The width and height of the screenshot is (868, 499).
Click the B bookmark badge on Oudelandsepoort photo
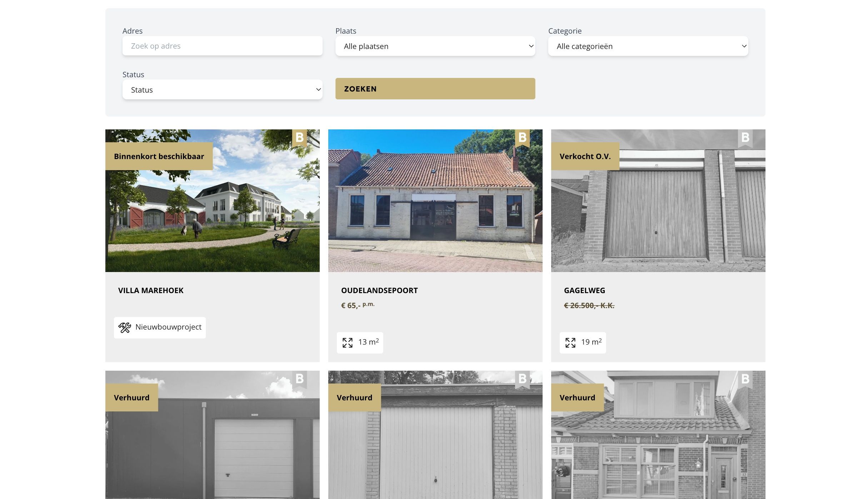[522, 138]
